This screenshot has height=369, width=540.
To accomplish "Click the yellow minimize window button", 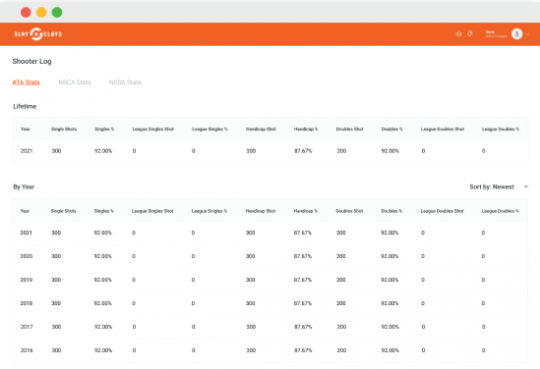I will 41,12.
